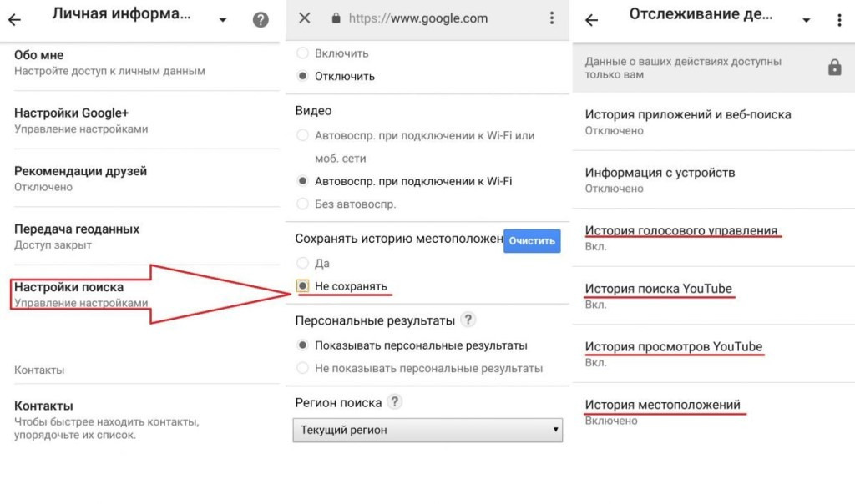The image size is (855, 504).
Task: Choose Без автовоспр. video option
Action: click(303, 204)
